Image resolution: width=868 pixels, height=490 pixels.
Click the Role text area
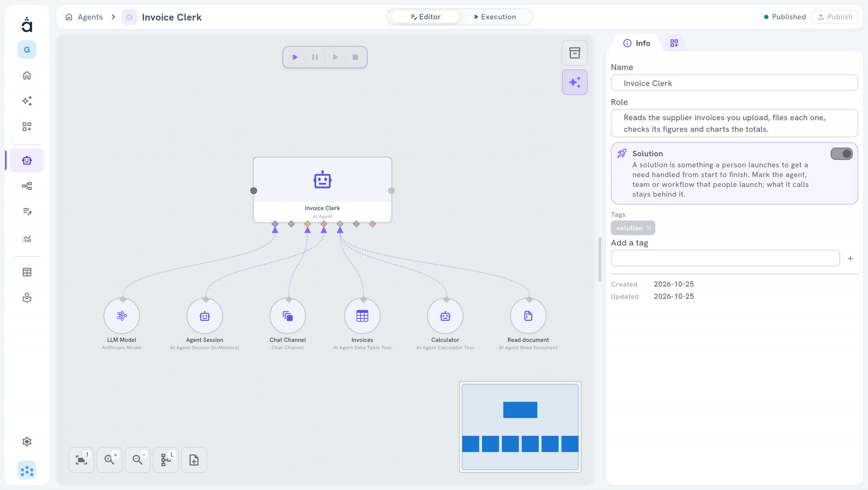point(734,124)
